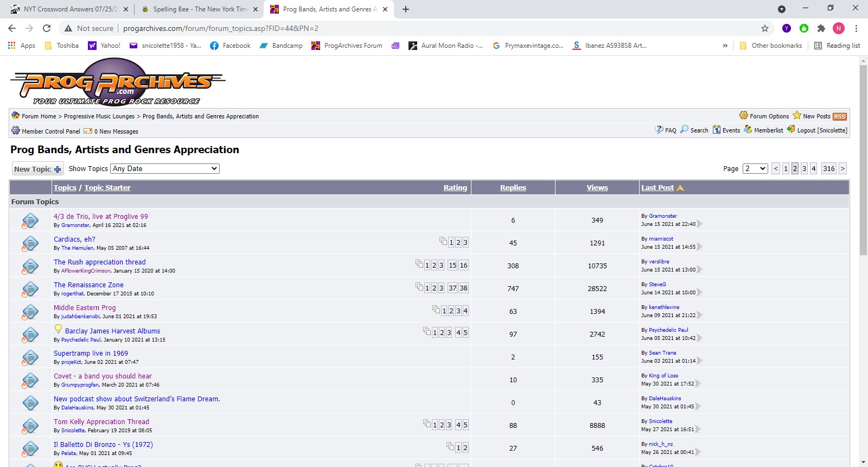Open the Chrome menu with three dots
This screenshot has width=868, height=467.
(856, 28)
